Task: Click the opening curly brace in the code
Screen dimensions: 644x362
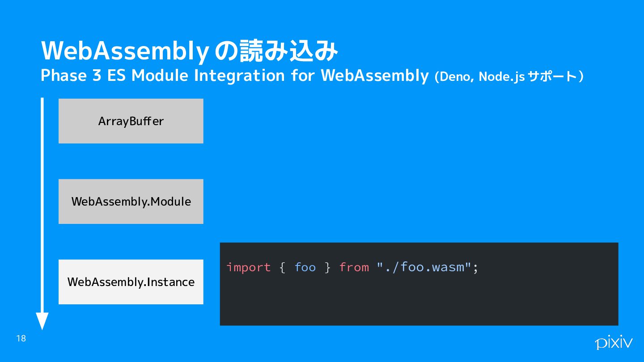Action: [x=282, y=268]
